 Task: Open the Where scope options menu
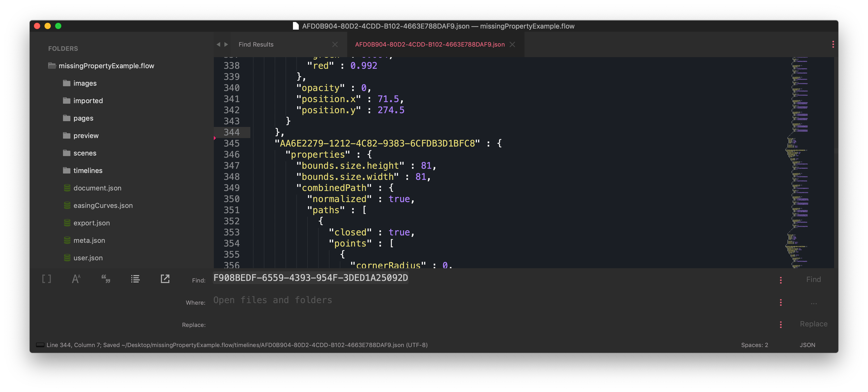pos(781,302)
